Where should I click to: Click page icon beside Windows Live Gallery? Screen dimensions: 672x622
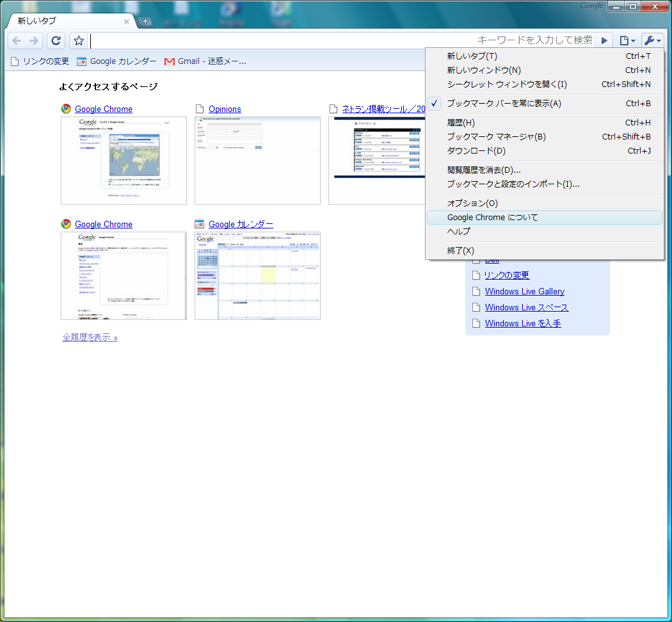tap(476, 291)
